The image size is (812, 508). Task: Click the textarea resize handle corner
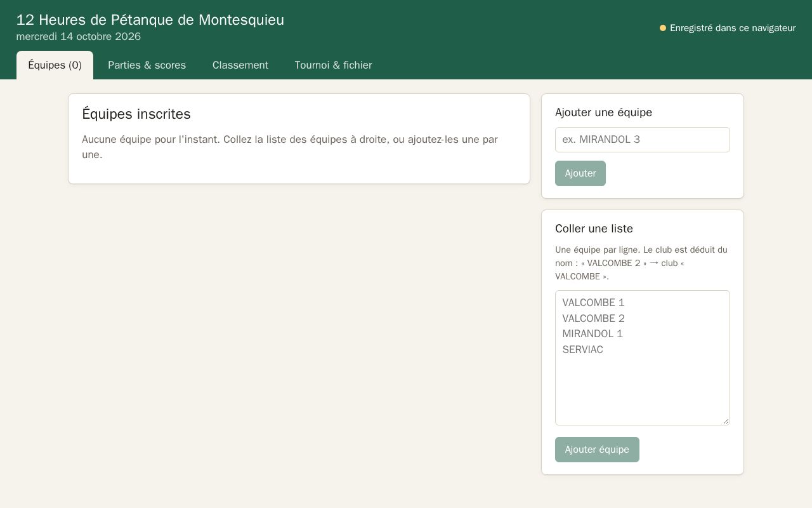(725, 420)
